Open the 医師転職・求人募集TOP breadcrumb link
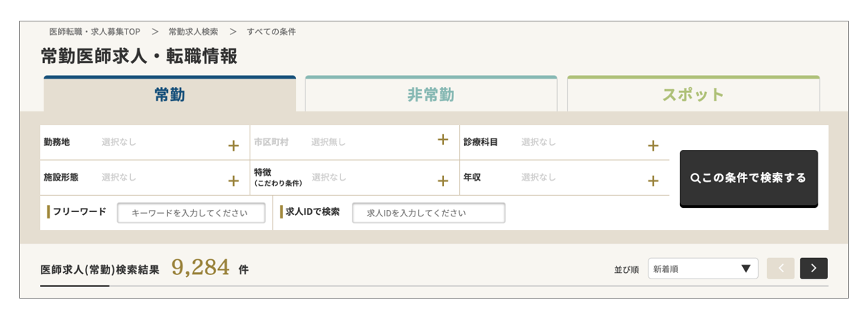 pos(94,32)
